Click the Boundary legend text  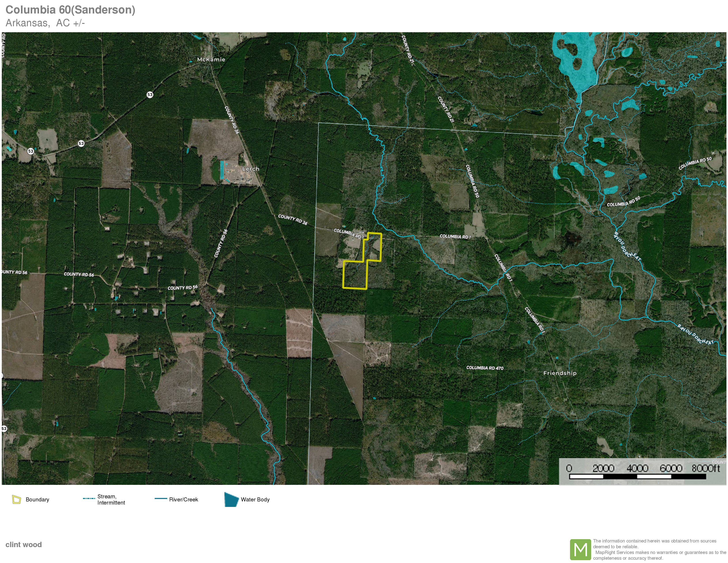37,499
